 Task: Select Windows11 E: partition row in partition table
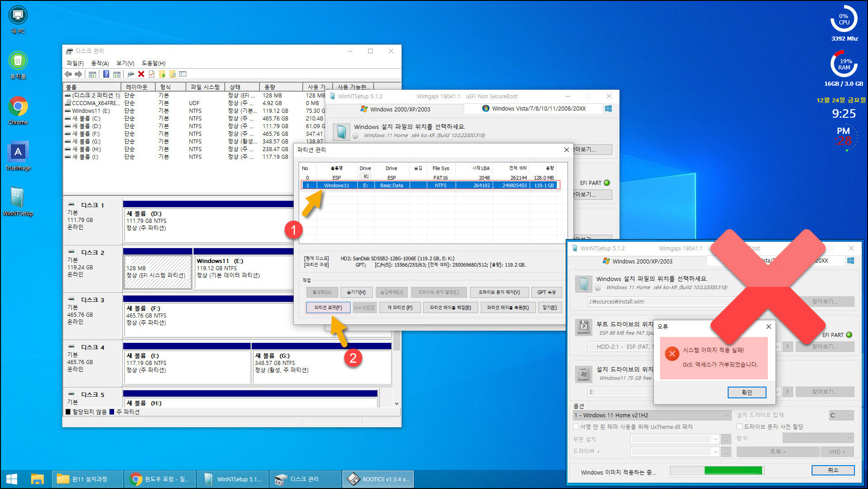coord(430,185)
